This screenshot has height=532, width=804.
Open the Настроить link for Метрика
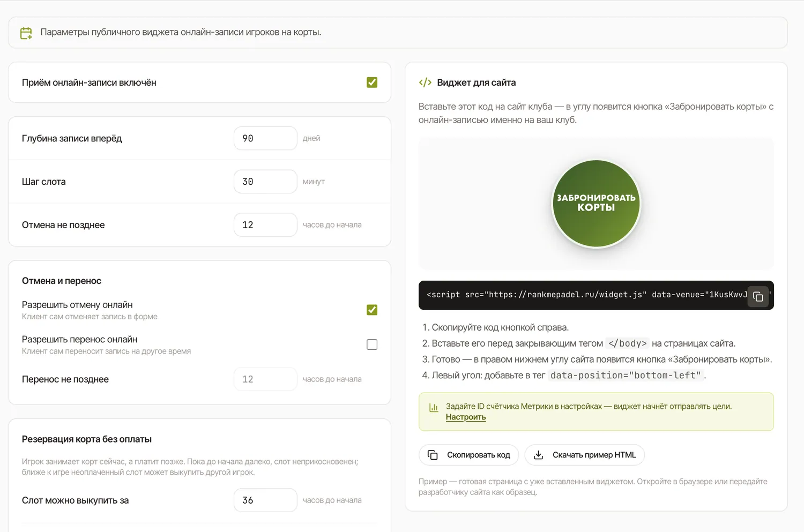click(466, 417)
